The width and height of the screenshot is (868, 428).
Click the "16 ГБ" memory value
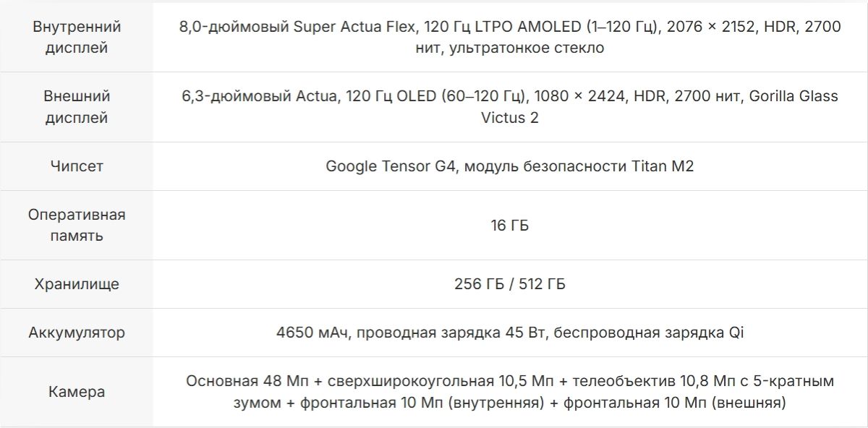pyautogui.click(x=510, y=226)
